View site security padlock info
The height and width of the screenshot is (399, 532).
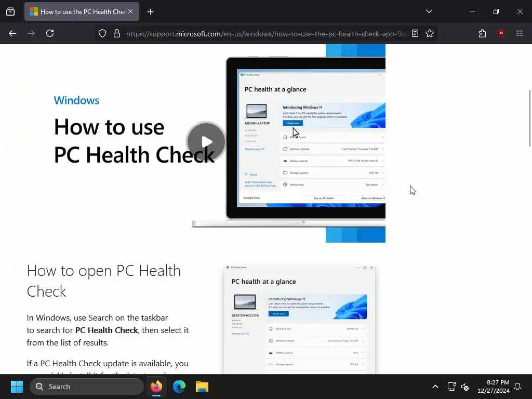click(117, 33)
